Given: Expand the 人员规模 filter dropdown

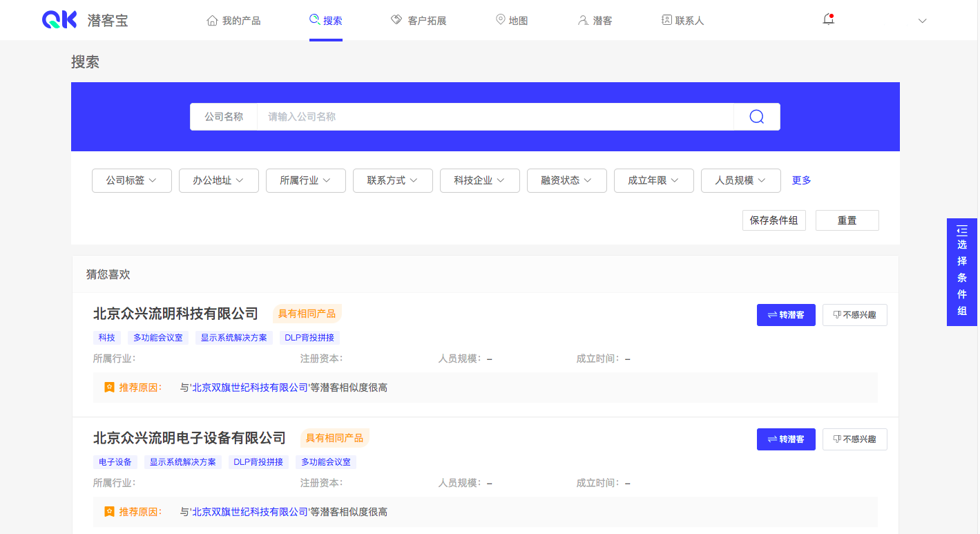Looking at the screenshot, I should [x=741, y=180].
